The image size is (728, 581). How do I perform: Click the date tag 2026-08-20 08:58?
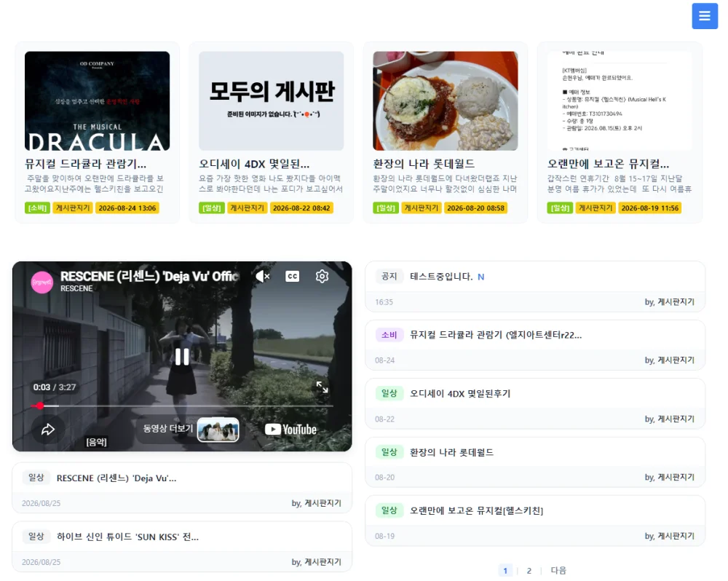coord(475,208)
